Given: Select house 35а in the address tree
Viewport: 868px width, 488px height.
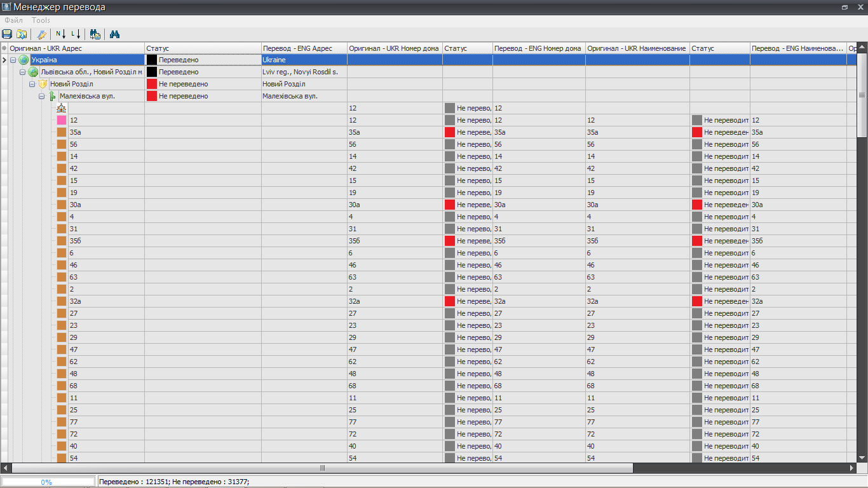Looking at the screenshot, I should point(76,132).
